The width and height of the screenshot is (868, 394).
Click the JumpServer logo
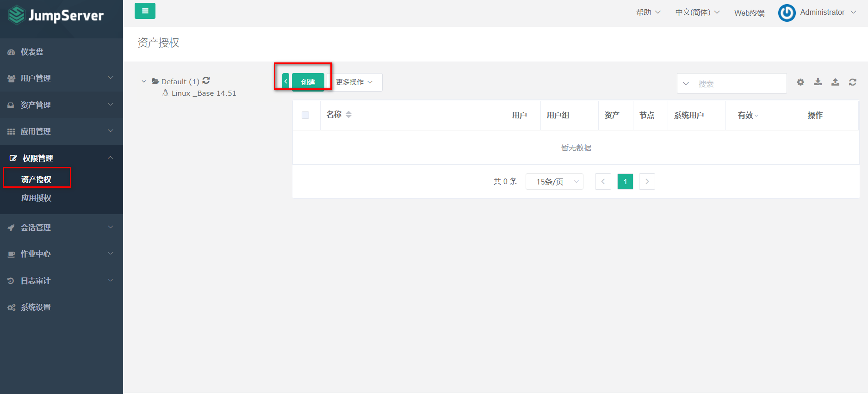click(x=56, y=15)
